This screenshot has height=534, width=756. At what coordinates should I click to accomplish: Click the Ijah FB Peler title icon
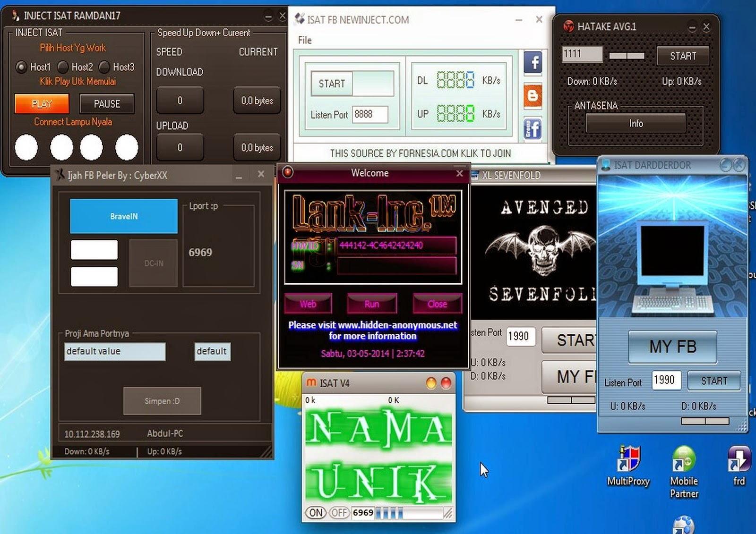60,175
